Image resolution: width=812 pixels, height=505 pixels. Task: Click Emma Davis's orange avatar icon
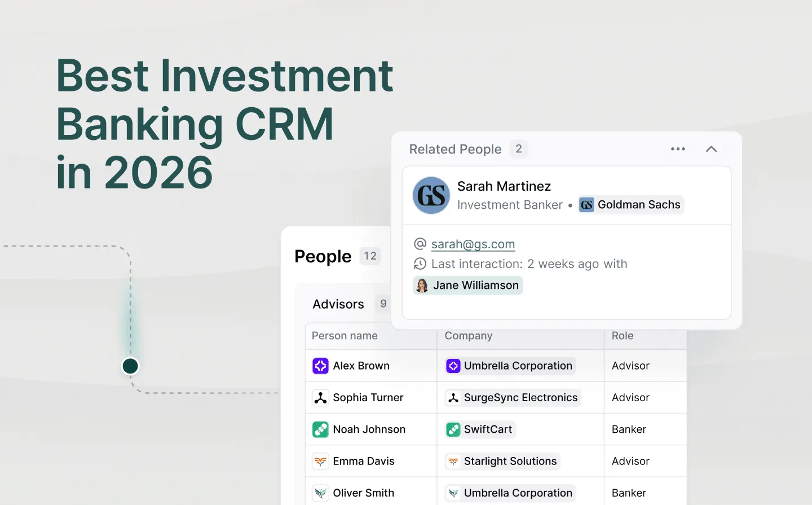[320, 462]
